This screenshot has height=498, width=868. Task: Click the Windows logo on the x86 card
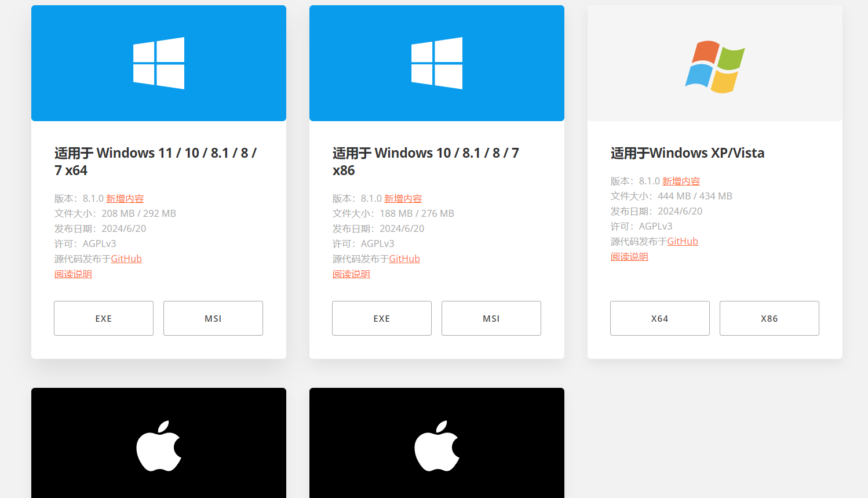tap(437, 63)
